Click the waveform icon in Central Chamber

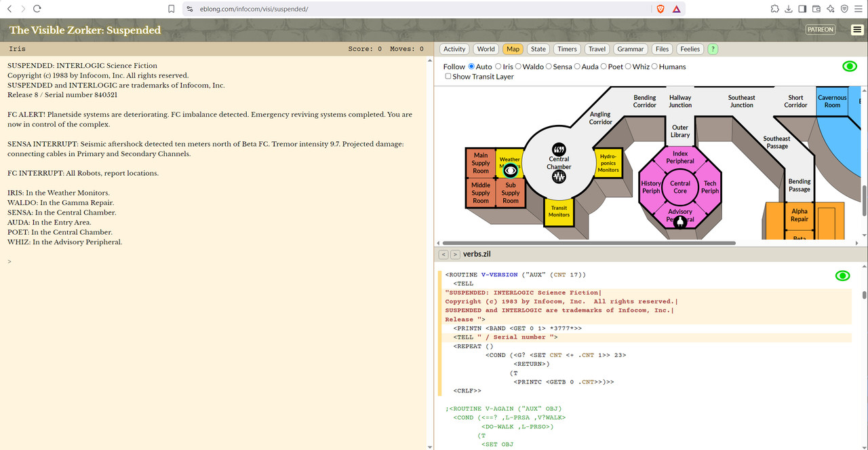click(x=559, y=176)
